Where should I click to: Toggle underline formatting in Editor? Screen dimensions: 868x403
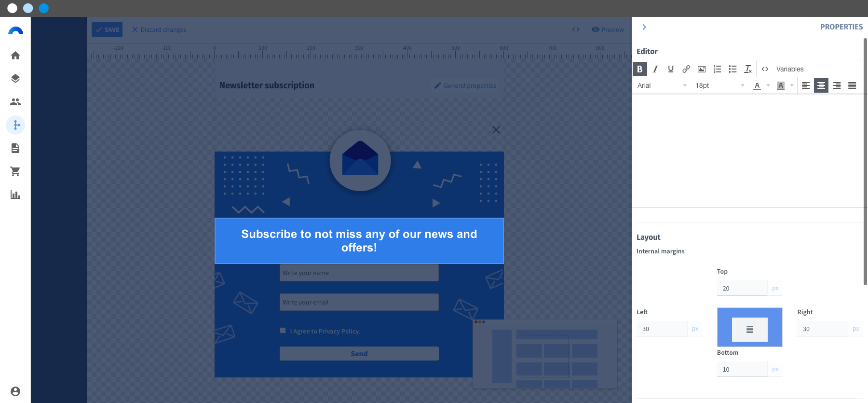pyautogui.click(x=671, y=69)
